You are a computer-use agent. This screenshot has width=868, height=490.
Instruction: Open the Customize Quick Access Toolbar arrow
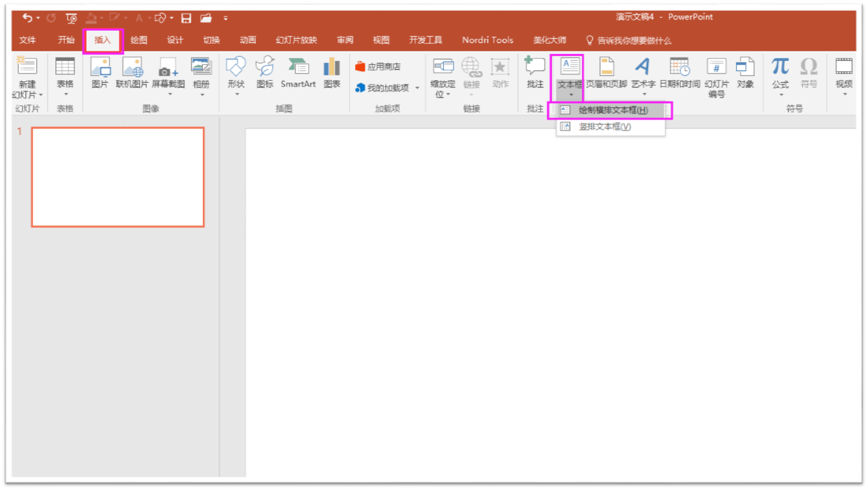coord(225,18)
